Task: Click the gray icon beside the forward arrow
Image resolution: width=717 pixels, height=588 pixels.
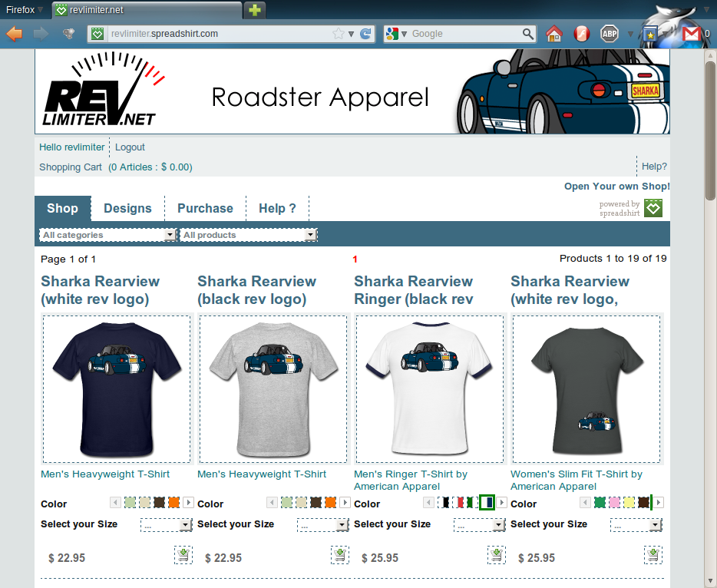Action: point(68,33)
